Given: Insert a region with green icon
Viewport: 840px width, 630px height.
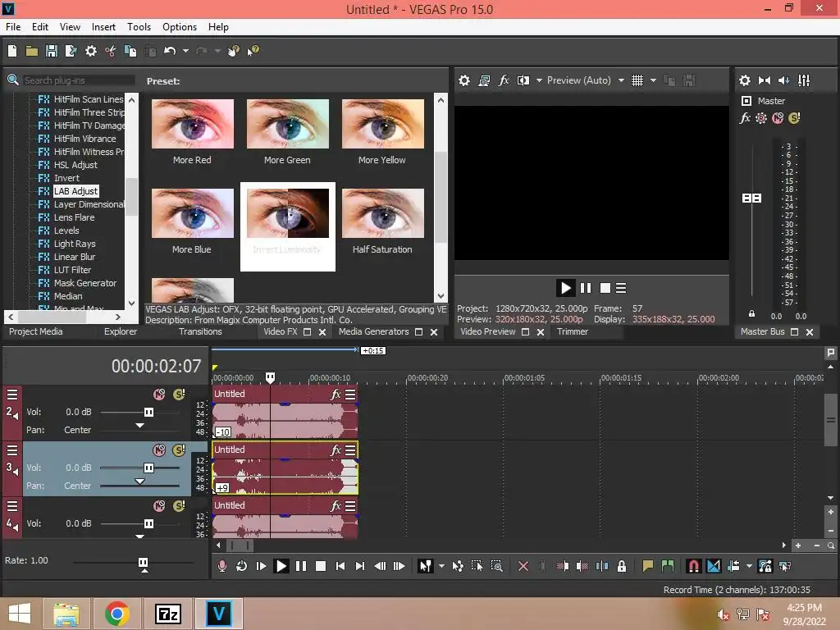Looking at the screenshot, I should 668,566.
